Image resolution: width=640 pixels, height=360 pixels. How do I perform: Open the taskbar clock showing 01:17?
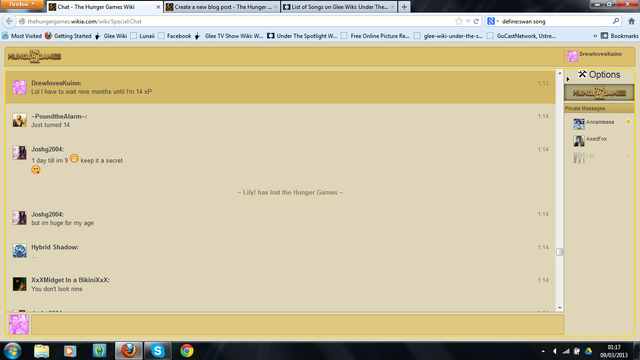(614, 351)
